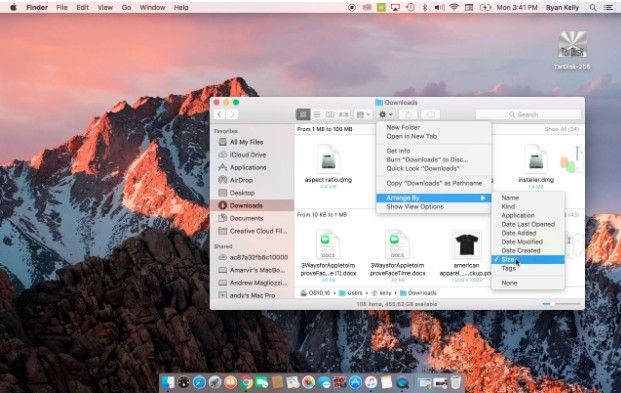This screenshot has height=393, width=621.
Task: Select Amarvir's MacBook in Shared list
Action: click(x=257, y=270)
